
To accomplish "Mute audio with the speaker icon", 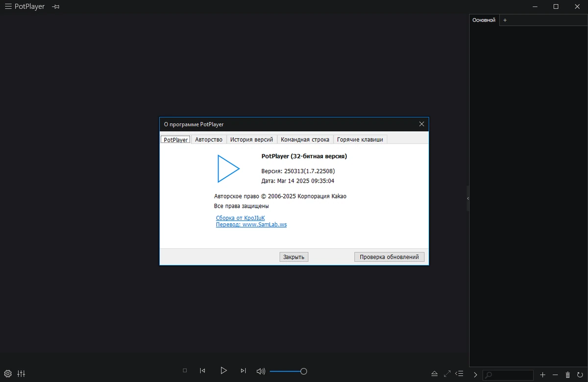I will coord(261,371).
